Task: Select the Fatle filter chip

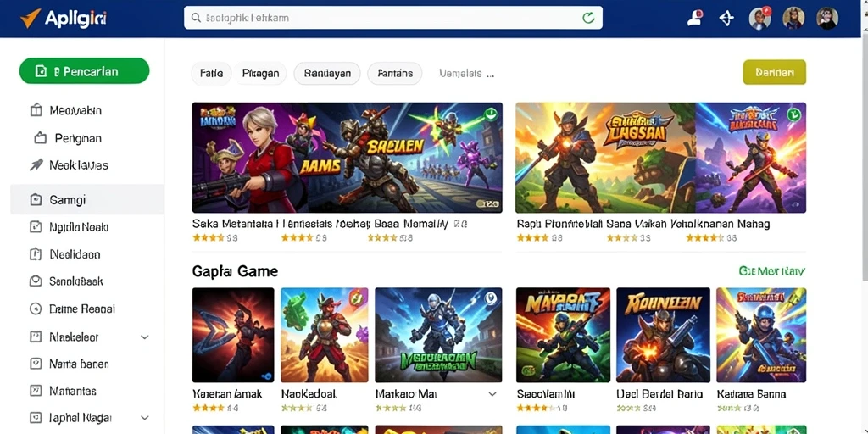Action: coord(211,73)
